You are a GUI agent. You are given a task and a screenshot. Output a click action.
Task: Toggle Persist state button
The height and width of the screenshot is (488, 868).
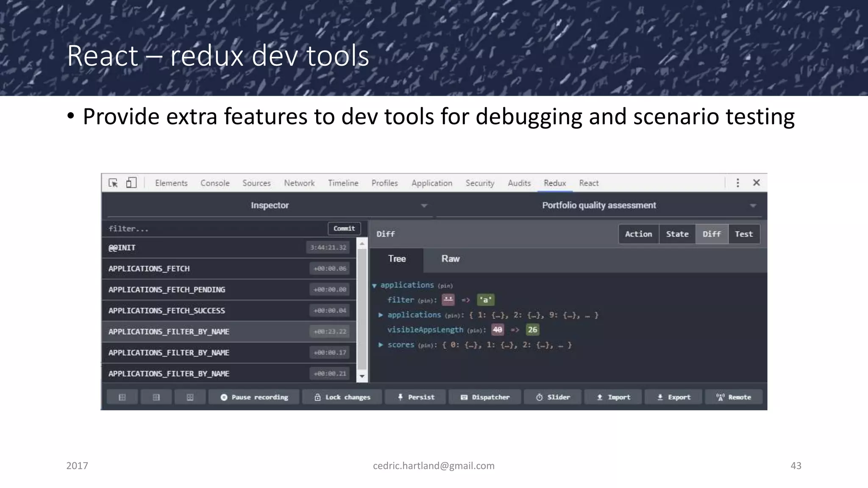click(415, 397)
